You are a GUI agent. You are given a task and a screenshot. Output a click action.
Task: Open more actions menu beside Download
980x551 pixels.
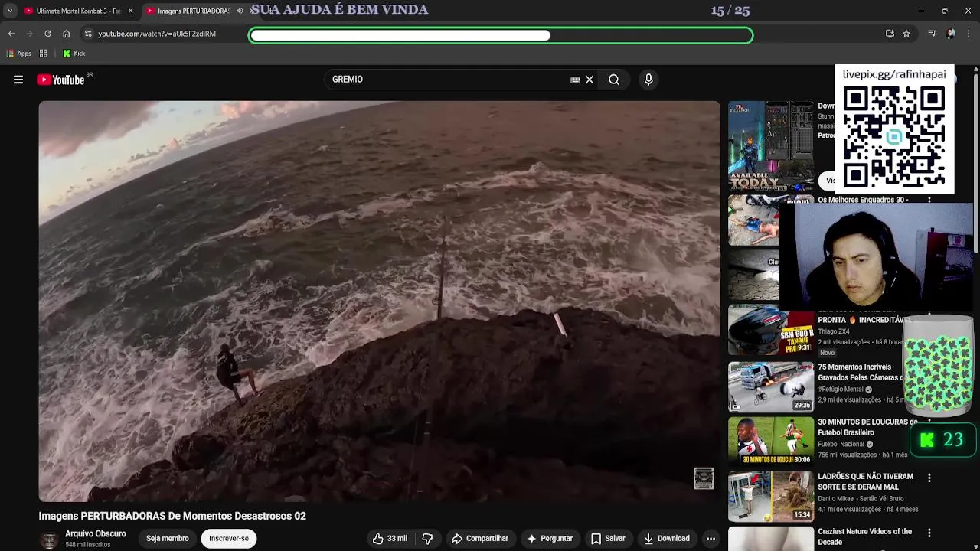pyautogui.click(x=710, y=539)
